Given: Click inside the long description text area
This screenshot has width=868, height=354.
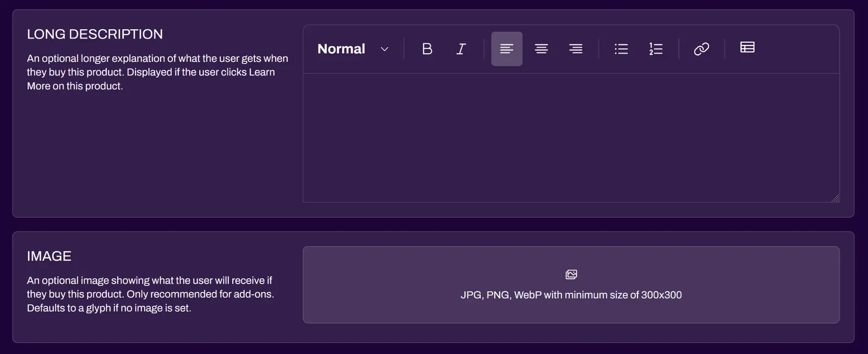Looking at the screenshot, I should [x=570, y=136].
